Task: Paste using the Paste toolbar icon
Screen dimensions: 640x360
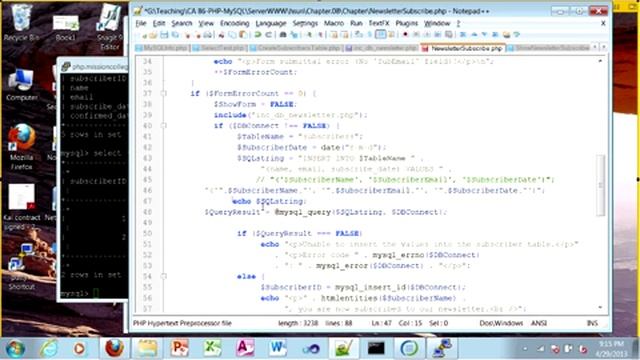Action: [243, 35]
